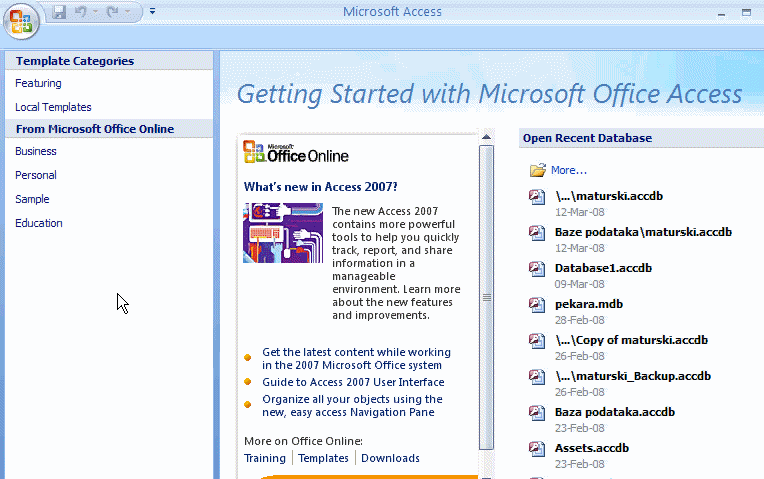This screenshot has width=764, height=479.
Task: Click the More… link for recent databases
Action: click(x=569, y=171)
